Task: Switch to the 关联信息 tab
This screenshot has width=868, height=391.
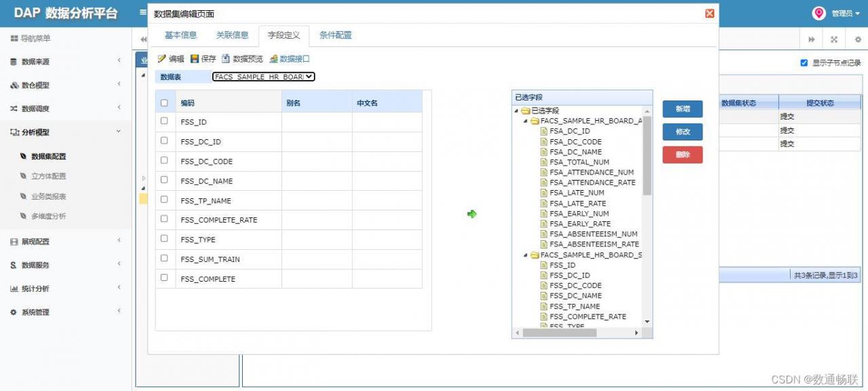Action: coord(233,35)
